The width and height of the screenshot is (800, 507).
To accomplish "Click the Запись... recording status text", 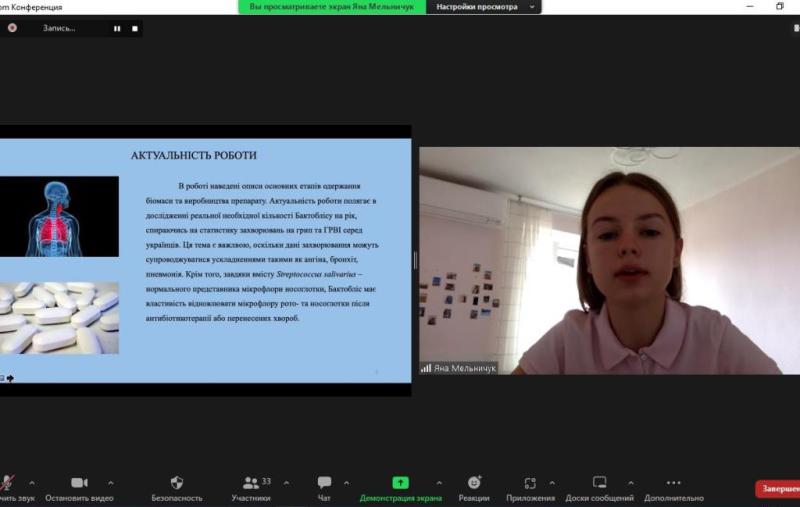I will pos(59,29).
